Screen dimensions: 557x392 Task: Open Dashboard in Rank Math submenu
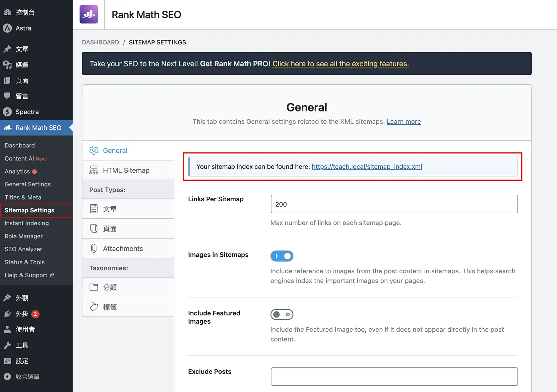(20, 145)
